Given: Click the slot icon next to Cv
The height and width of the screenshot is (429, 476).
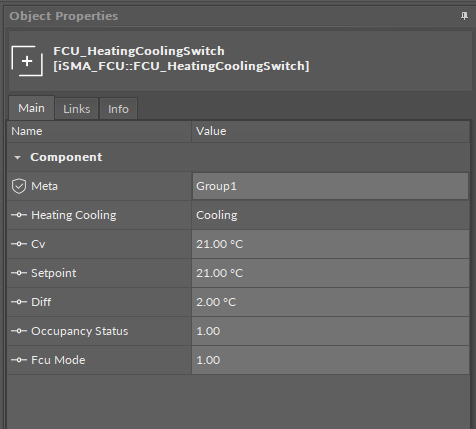Looking at the screenshot, I should [x=19, y=244].
